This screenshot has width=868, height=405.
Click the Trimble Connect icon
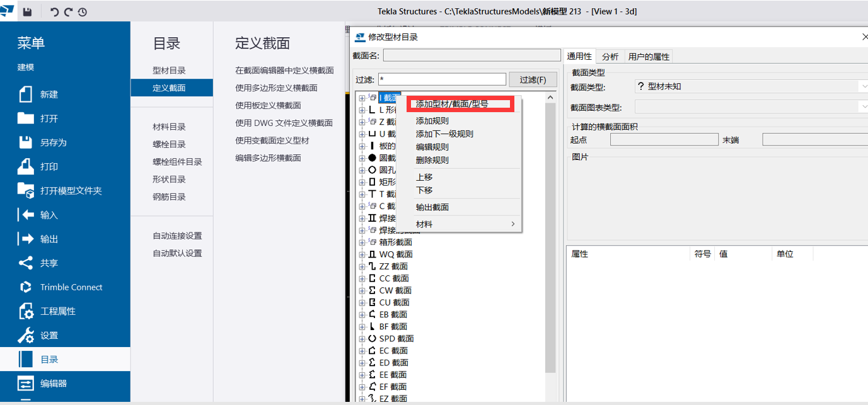tap(26, 287)
